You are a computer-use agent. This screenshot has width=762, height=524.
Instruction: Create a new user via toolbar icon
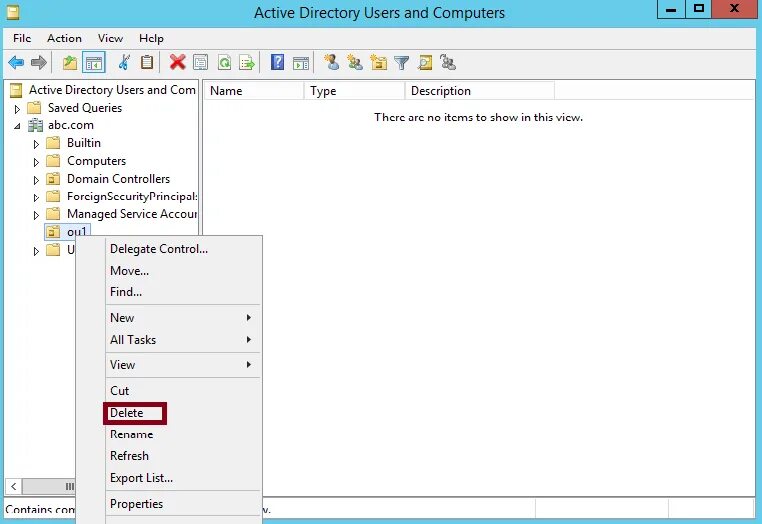tap(332, 62)
